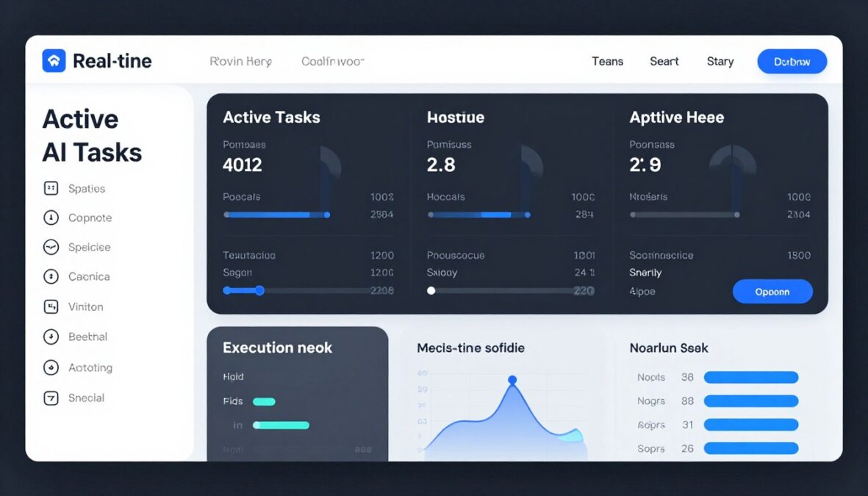Click the Speicise label in sidebar
Image resolution: width=868 pixels, height=496 pixels.
click(x=89, y=248)
